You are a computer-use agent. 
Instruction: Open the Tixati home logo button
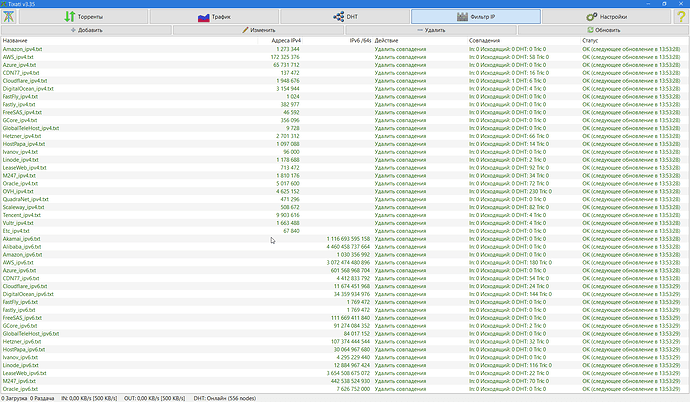9,17
